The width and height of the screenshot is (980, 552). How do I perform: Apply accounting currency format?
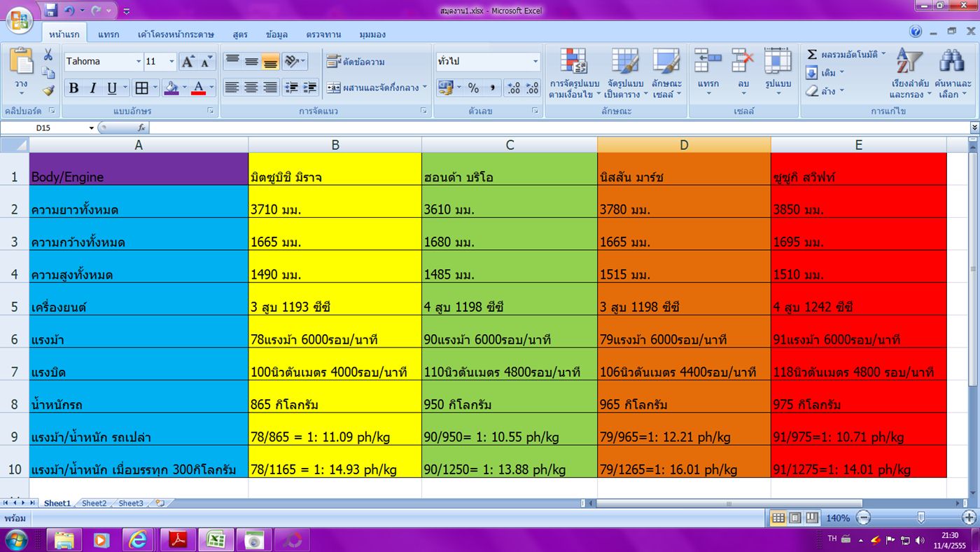coord(445,88)
